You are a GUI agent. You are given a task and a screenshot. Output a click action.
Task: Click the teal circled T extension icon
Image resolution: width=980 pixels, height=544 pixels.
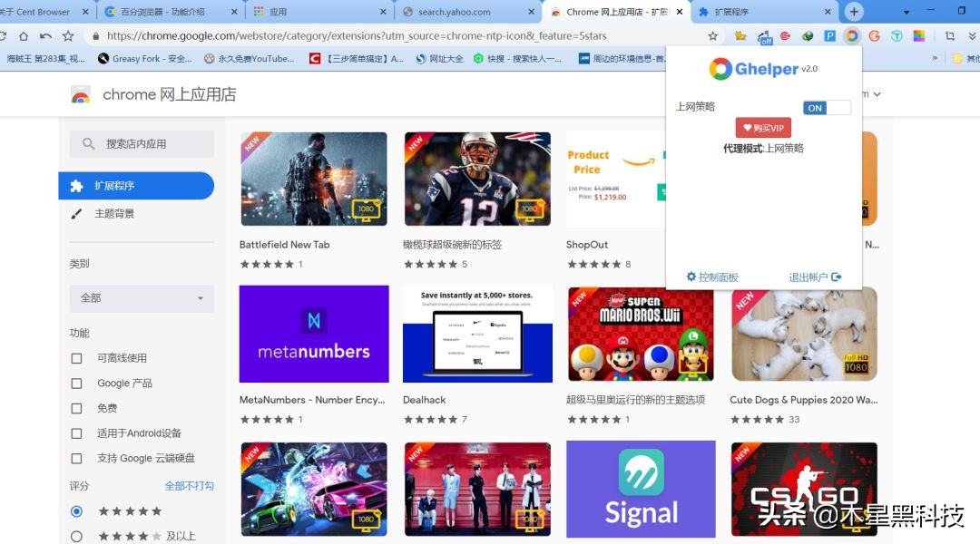click(897, 36)
